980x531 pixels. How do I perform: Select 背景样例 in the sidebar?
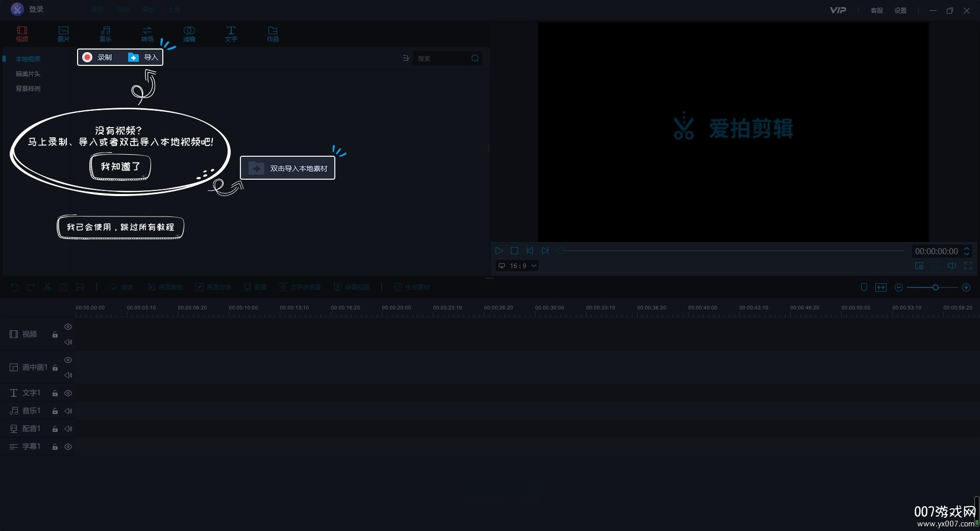click(28, 89)
